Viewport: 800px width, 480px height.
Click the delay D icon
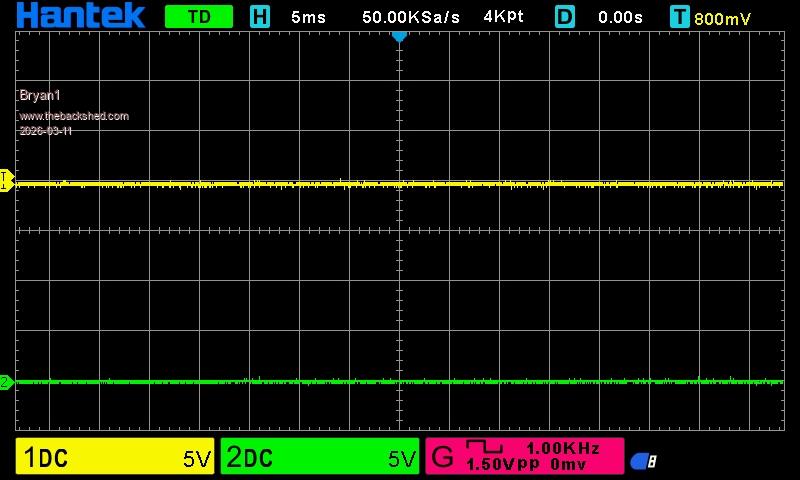[565, 16]
